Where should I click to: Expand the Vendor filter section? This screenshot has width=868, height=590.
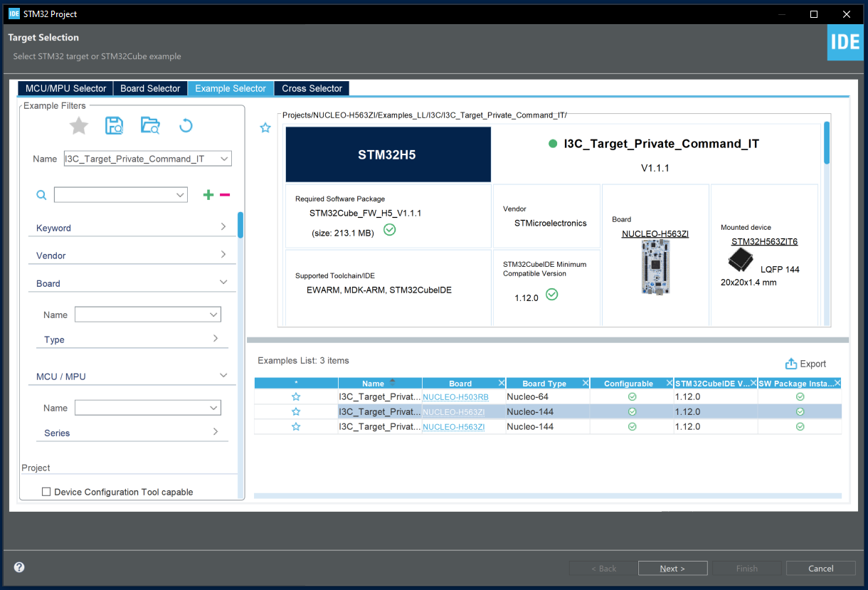click(132, 255)
